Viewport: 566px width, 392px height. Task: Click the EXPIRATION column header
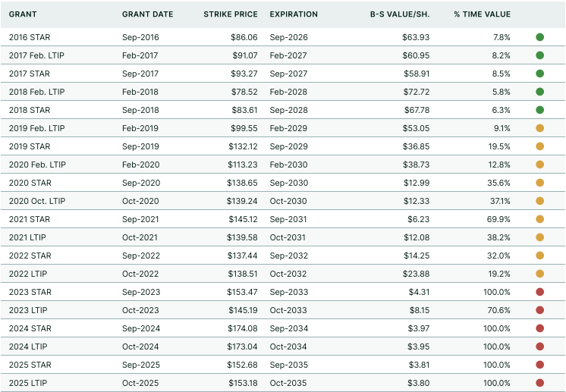click(294, 14)
